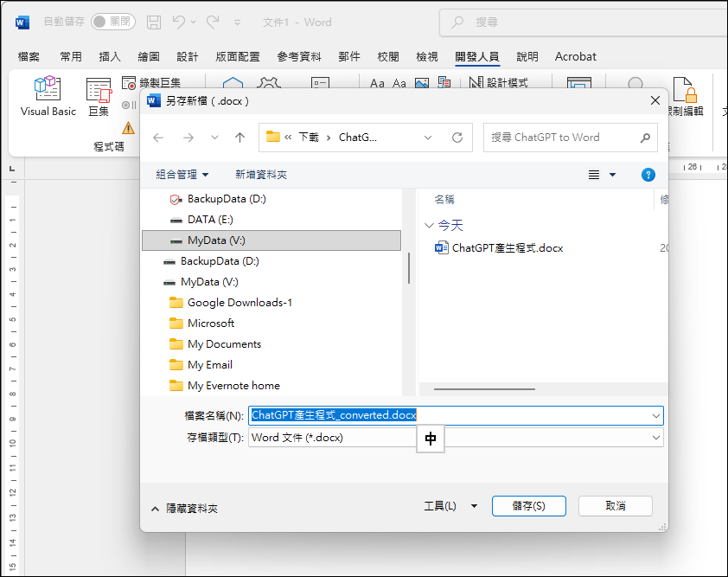This screenshot has height=577, width=728.
Task: Toggle AutoSave (自動儲存) switch
Action: [x=112, y=22]
